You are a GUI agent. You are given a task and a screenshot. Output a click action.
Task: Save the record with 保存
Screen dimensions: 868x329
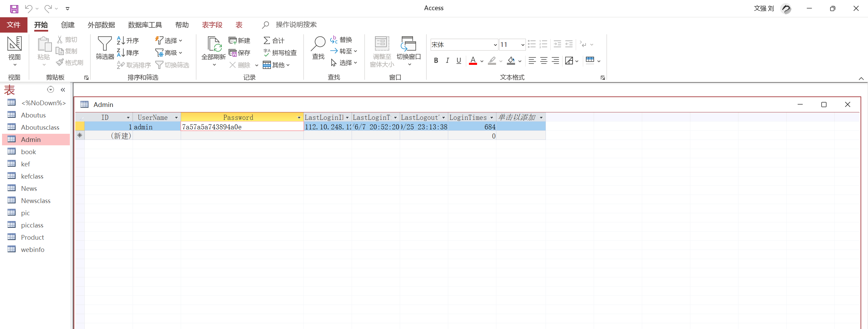(239, 53)
